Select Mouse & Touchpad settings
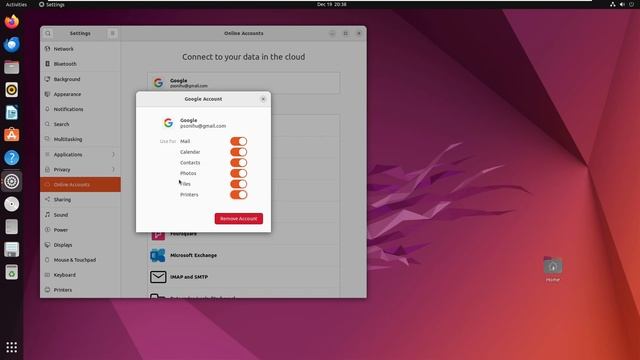Image resolution: width=640 pixels, height=360 pixels. (x=80, y=260)
